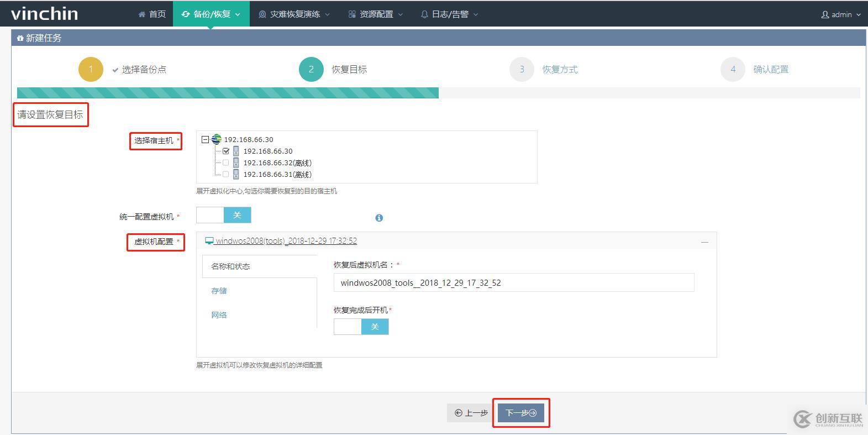Click the bell icon beside 日志/告警

pos(424,14)
